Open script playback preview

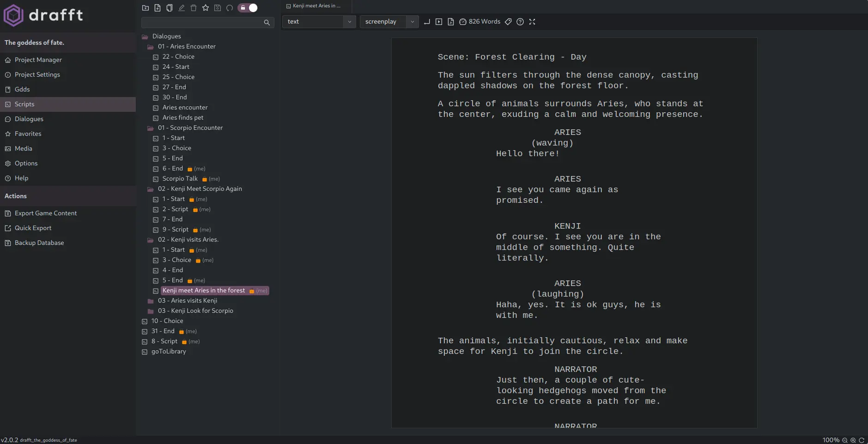(438, 22)
